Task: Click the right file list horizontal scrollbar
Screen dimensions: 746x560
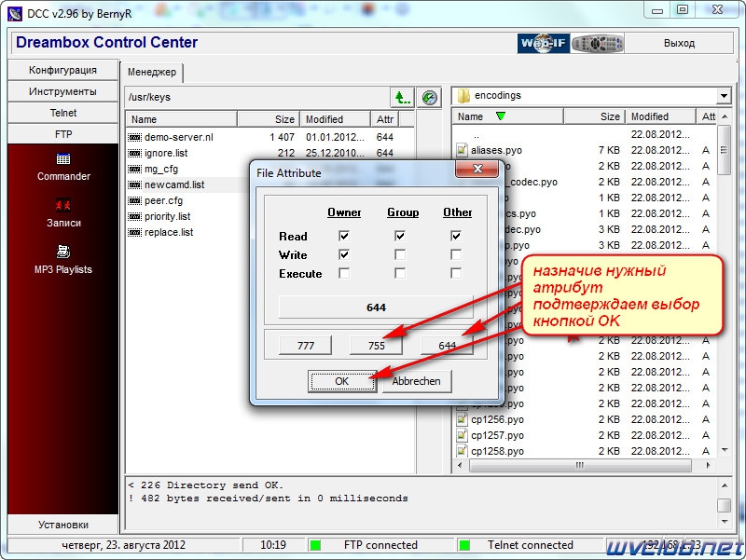Action: [580, 465]
